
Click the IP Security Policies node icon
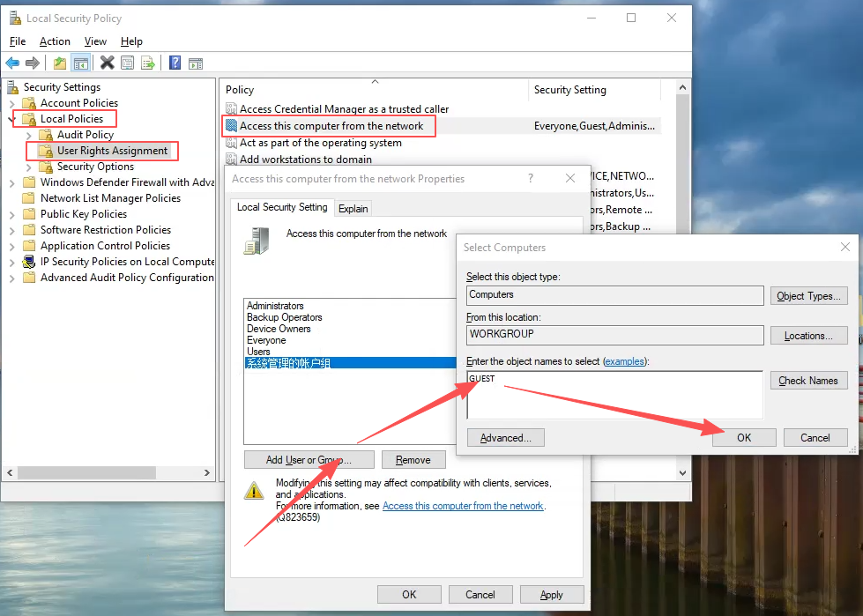coord(29,262)
